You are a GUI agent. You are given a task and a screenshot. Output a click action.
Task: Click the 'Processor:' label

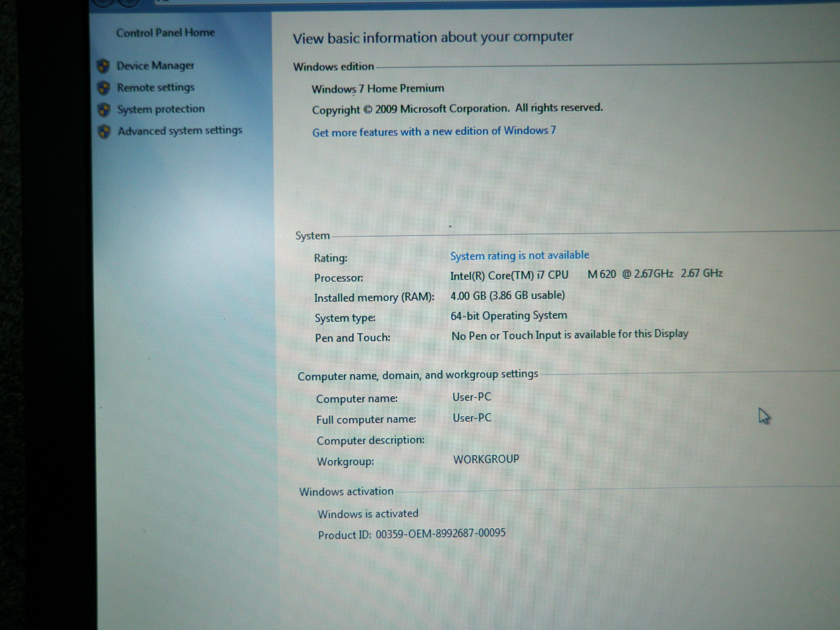[339, 278]
